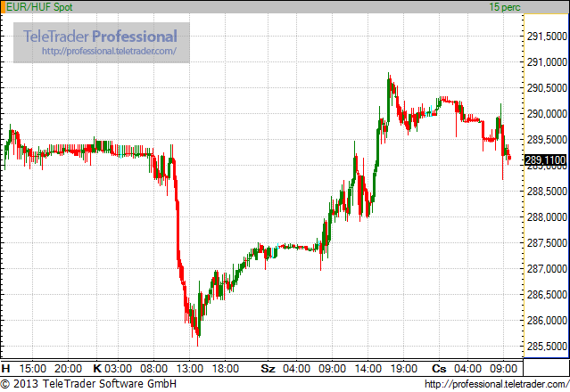Click the 286,0000 price axis label

(x=547, y=321)
